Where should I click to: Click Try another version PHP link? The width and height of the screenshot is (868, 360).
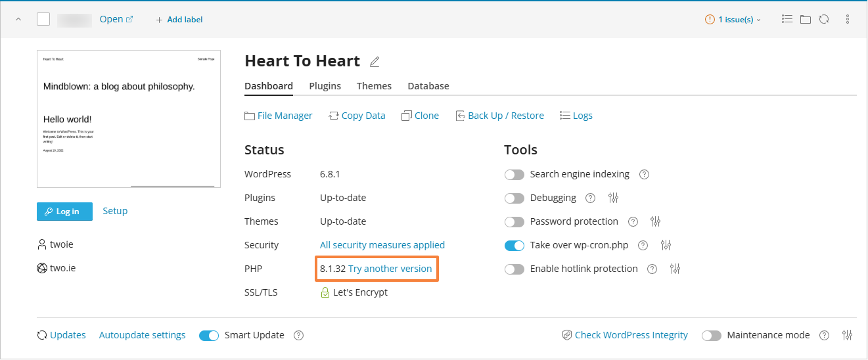[x=390, y=269]
